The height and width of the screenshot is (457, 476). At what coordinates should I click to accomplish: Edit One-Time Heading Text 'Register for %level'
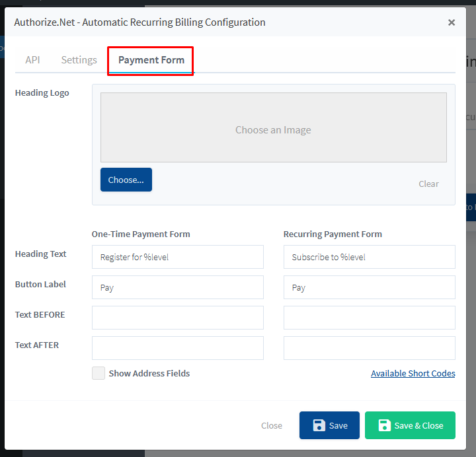point(178,257)
